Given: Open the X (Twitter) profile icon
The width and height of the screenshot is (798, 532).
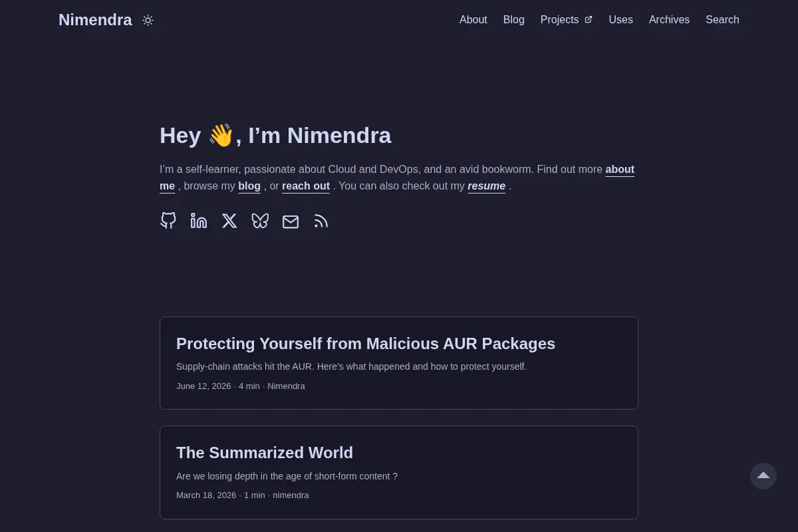Looking at the screenshot, I should (x=229, y=221).
